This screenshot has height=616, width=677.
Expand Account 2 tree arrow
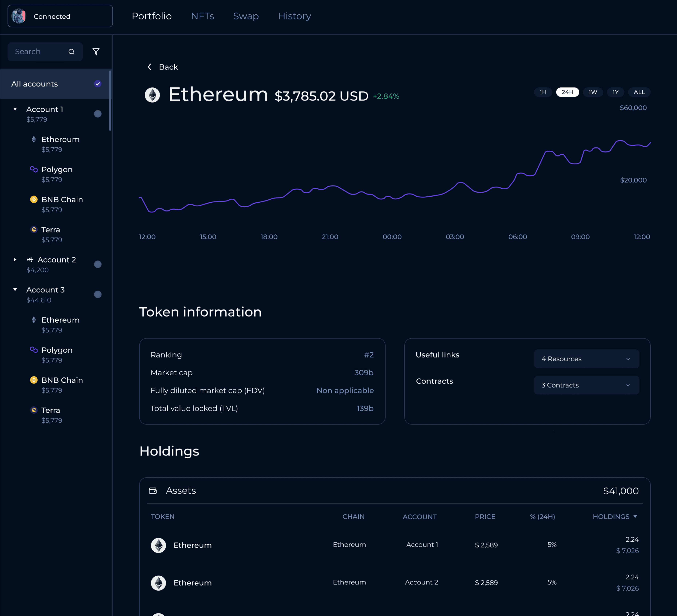click(15, 260)
